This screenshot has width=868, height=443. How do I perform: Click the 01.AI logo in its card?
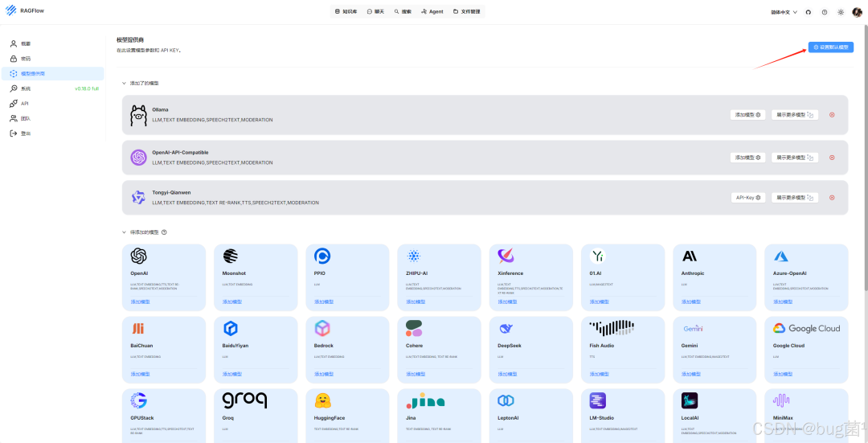pos(597,256)
